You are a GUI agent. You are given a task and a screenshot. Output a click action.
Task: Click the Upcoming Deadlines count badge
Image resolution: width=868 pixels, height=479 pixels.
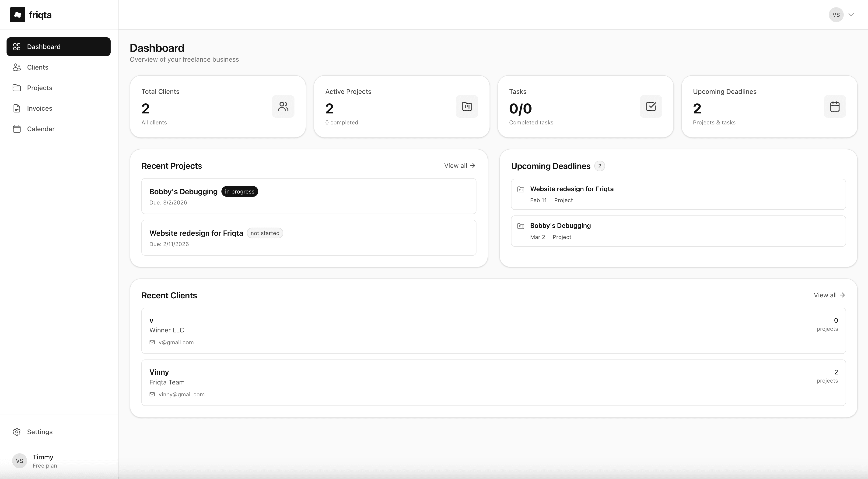tap(600, 166)
